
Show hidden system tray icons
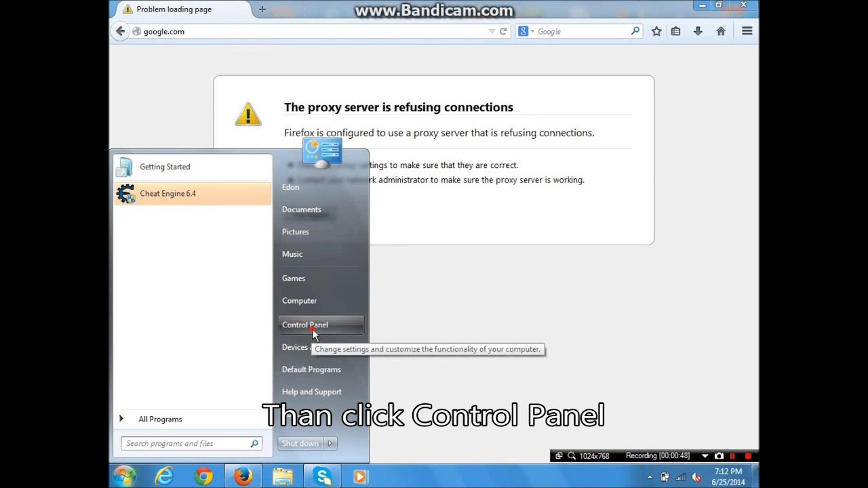[x=650, y=477]
